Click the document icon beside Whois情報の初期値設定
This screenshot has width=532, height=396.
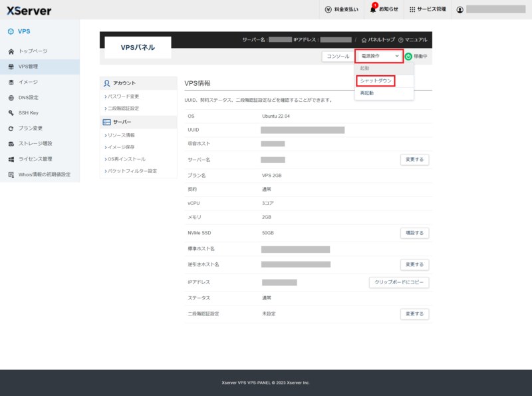coord(11,174)
